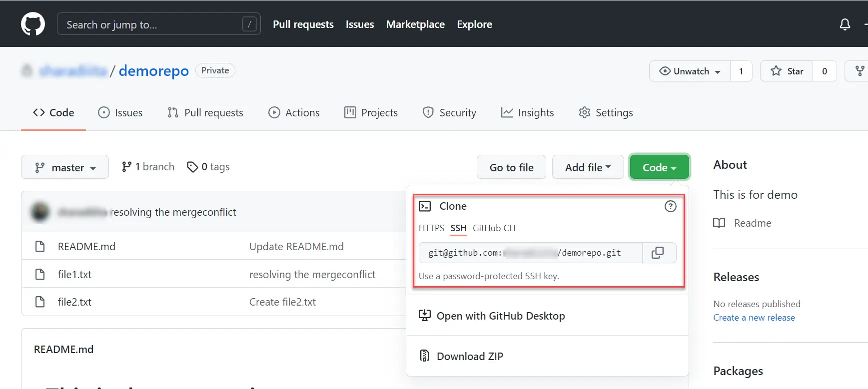868x389 pixels.
Task: Open the Update README.md commit message
Action: (x=296, y=247)
